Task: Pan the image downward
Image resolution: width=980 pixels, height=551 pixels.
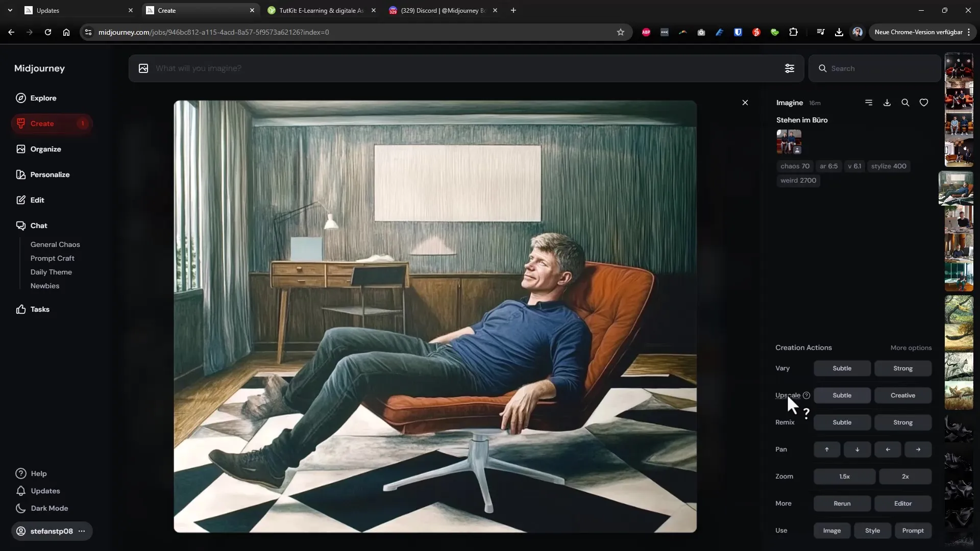Action: point(857,449)
